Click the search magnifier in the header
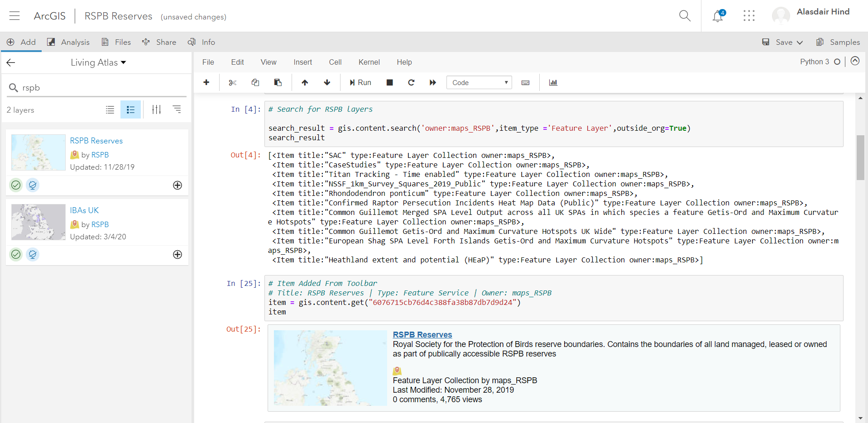The height and width of the screenshot is (423, 868). point(685,16)
